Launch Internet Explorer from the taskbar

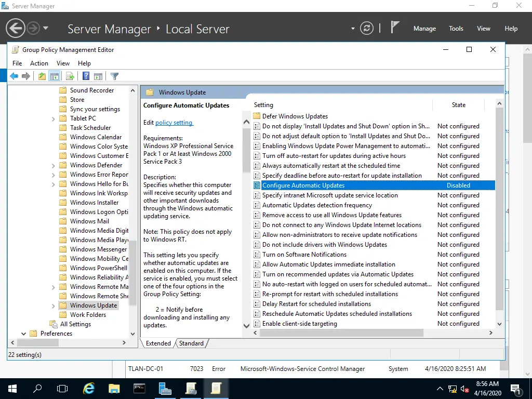[x=88, y=389]
